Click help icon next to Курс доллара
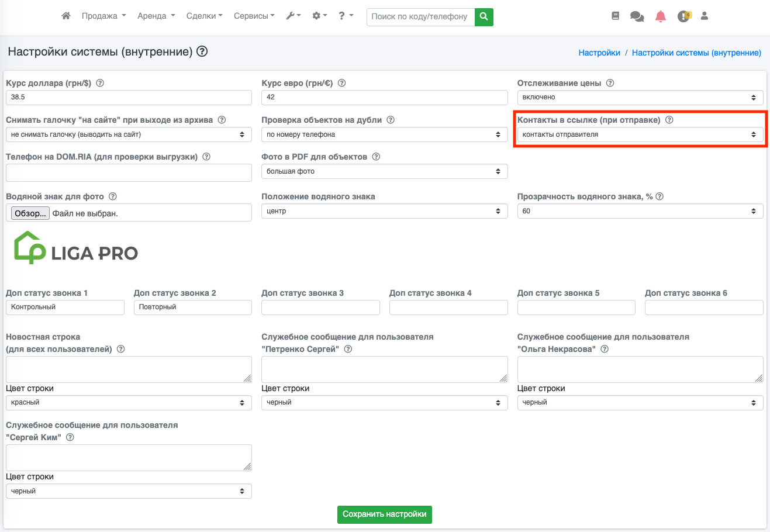The width and height of the screenshot is (770, 532). [100, 83]
